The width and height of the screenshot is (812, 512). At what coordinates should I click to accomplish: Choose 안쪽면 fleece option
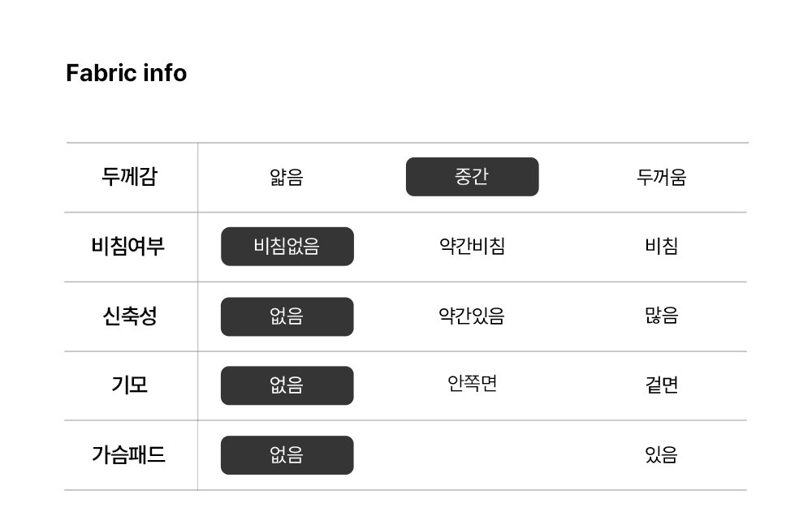click(x=472, y=383)
